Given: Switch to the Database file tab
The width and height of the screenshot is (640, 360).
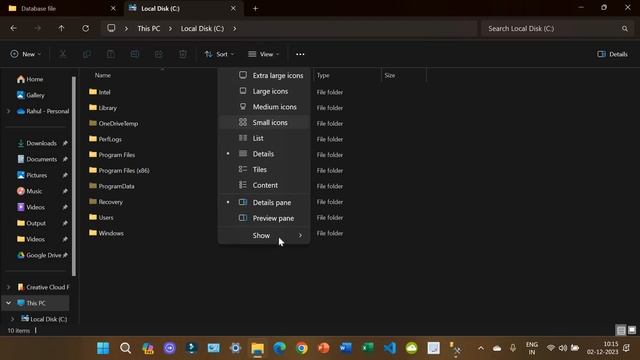Looking at the screenshot, I should coord(61,8).
